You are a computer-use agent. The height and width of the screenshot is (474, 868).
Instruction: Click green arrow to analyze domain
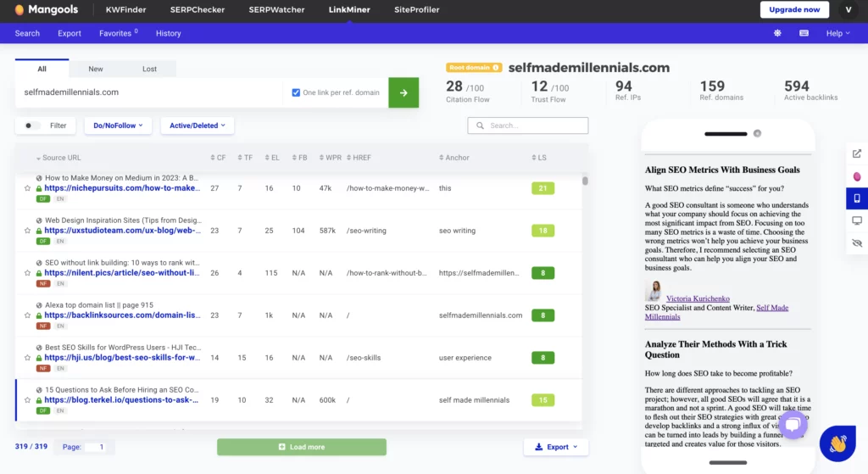pos(403,92)
